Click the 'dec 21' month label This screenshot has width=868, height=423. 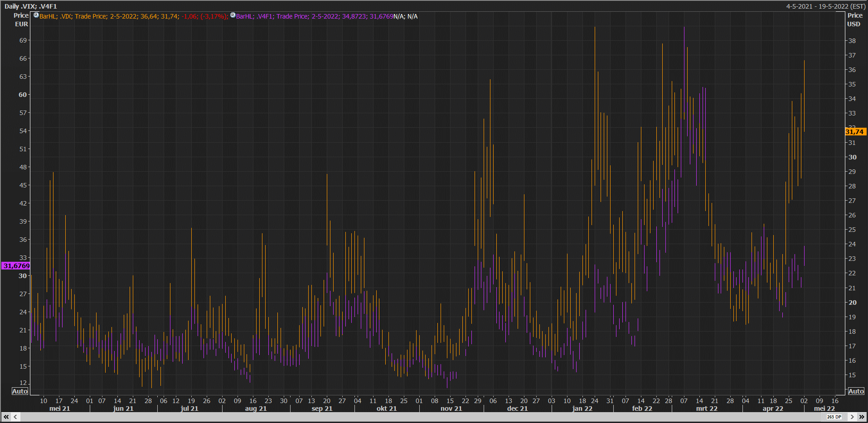coord(518,409)
